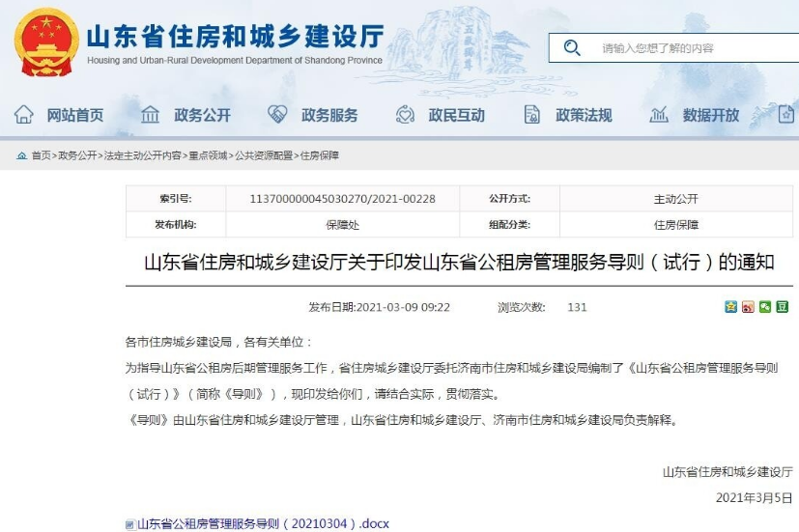
Task: Click the breadcrumb home icon
Action: pos(21,155)
